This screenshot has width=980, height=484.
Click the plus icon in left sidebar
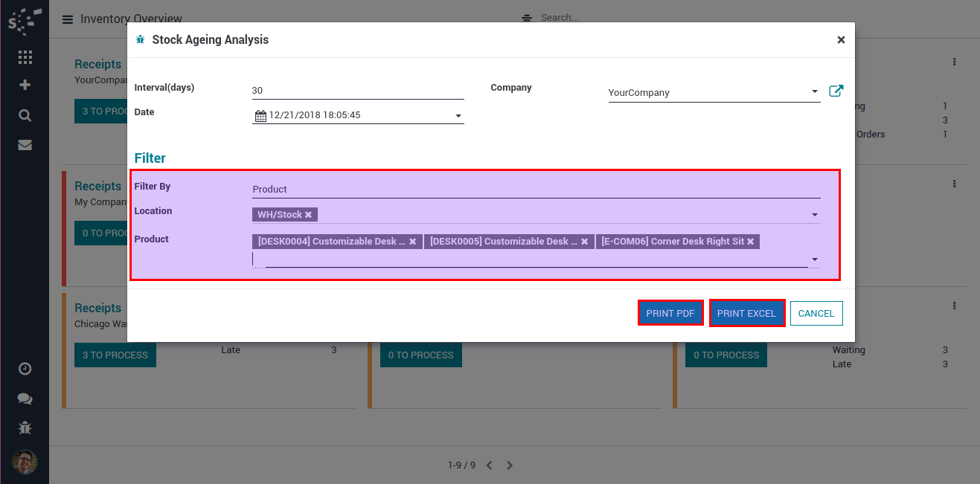pos(25,85)
